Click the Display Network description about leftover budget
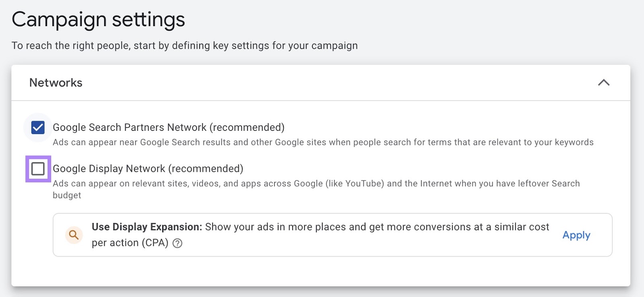The width and height of the screenshot is (644, 297). 316,189
